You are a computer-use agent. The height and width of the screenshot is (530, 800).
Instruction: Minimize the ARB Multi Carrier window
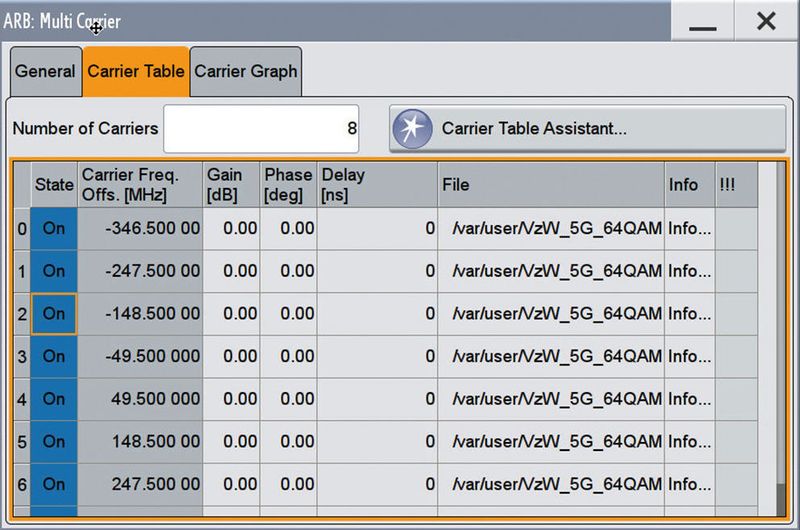tap(703, 22)
